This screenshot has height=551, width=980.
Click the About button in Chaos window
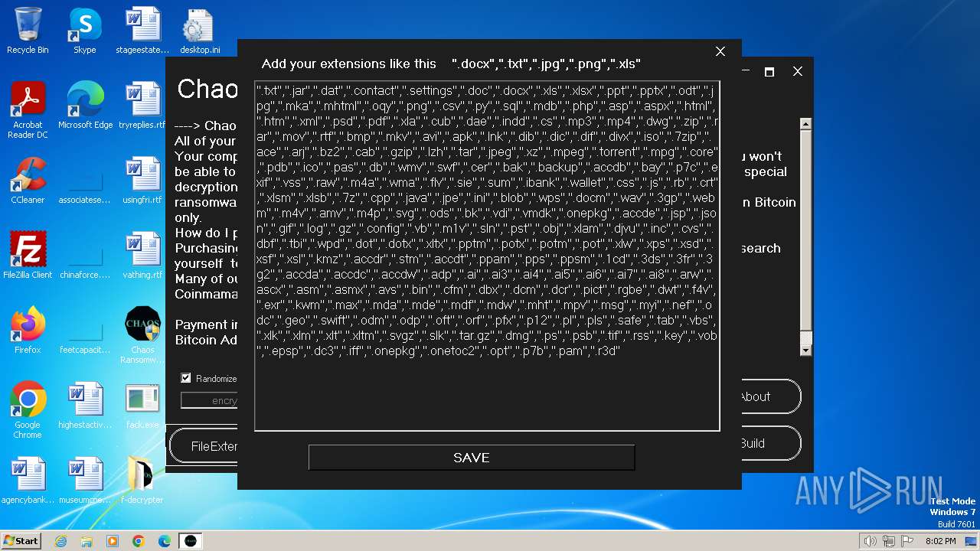[x=769, y=396]
